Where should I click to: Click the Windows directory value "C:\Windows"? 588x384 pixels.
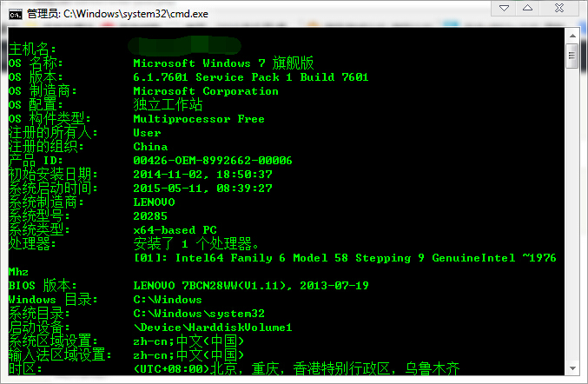click(x=168, y=299)
